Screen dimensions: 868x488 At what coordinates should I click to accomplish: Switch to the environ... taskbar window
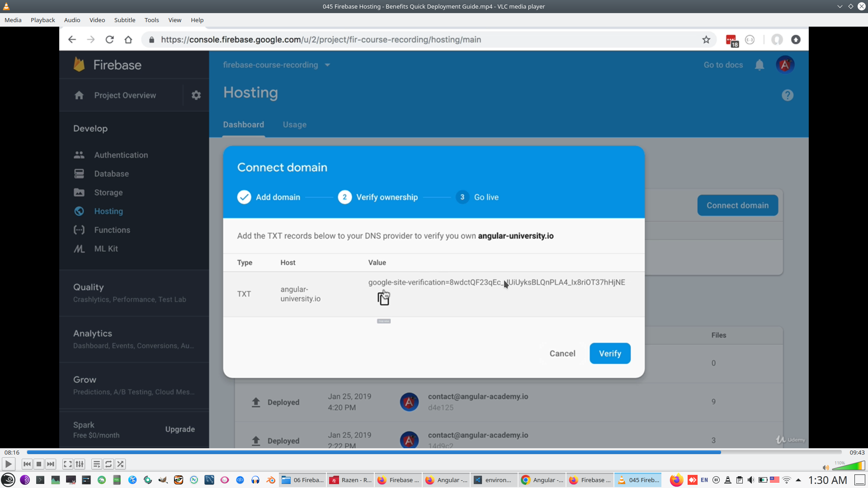tap(493, 480)
